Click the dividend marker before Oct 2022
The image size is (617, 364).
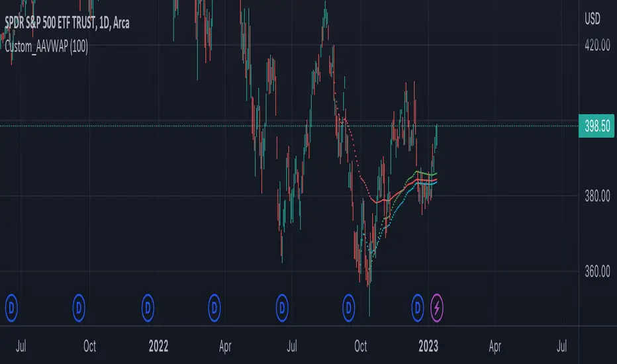coord(348,308)
